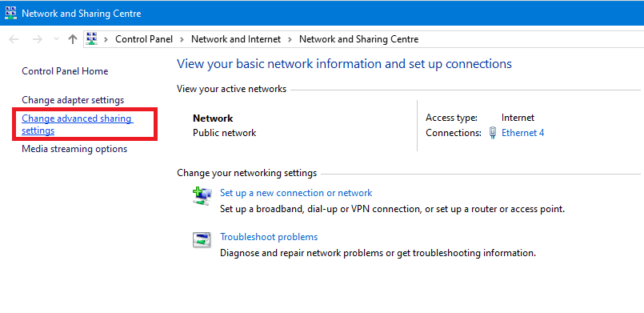Click the 'Public network' text

(225, 133)
